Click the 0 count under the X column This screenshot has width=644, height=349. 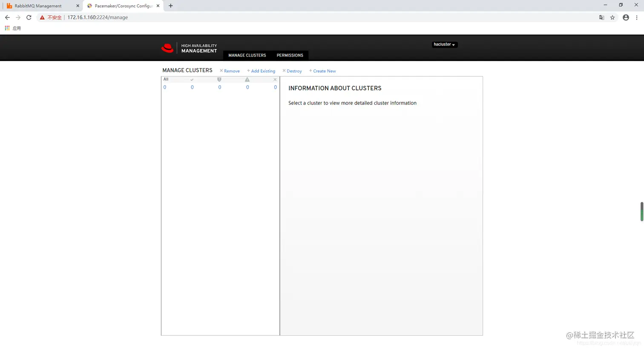275,87
